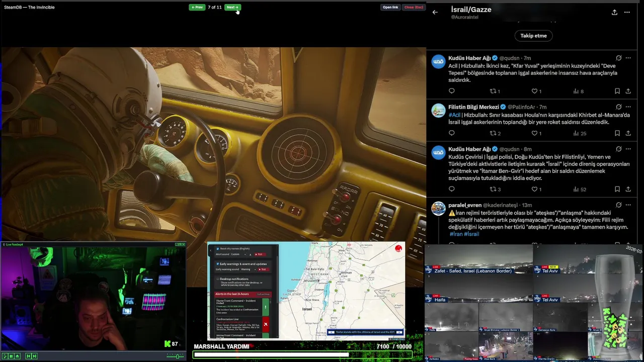This screenshot has width=644, height=362.
Task: Close the SteamDB viewer with Close (Esc)
Action: 414,7
